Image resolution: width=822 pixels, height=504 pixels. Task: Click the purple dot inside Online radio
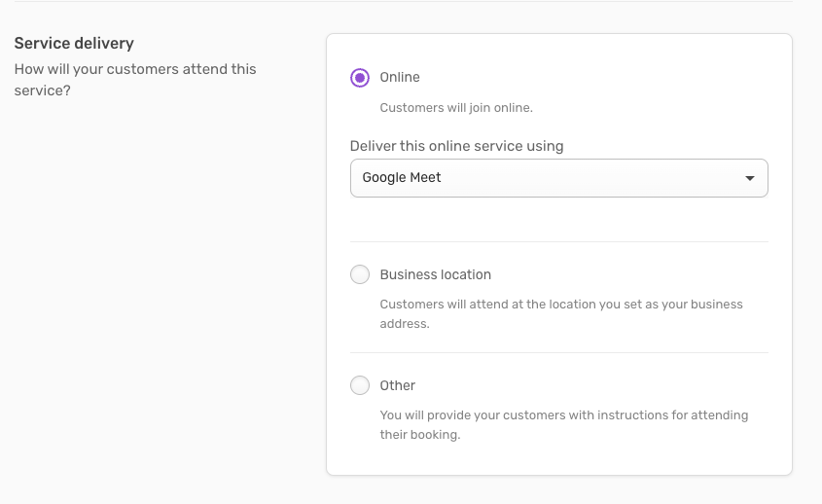pos(360,78)
